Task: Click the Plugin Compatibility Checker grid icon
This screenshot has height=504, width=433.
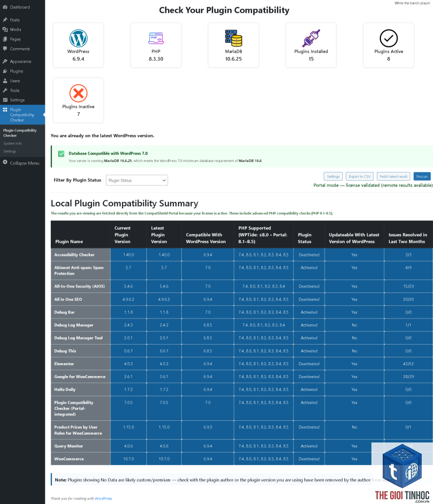Action: click(x=5, y=110)
